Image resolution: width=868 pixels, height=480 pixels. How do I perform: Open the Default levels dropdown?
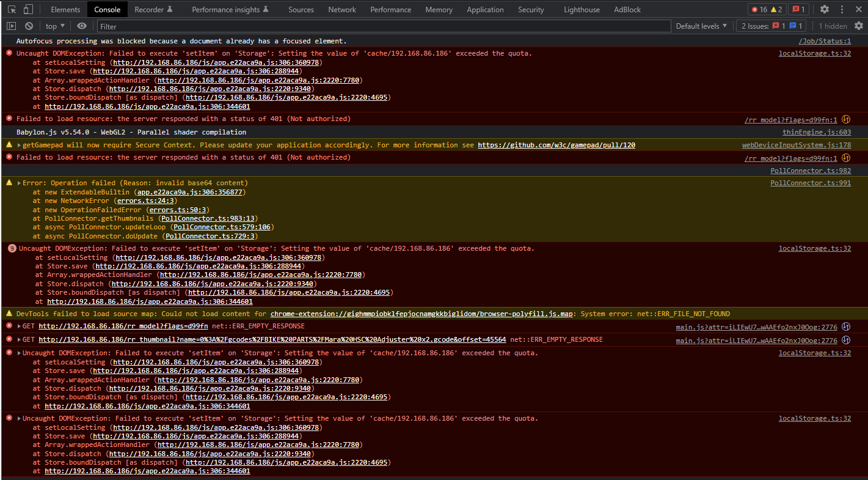pyautogui.click(x=701, y=26)
